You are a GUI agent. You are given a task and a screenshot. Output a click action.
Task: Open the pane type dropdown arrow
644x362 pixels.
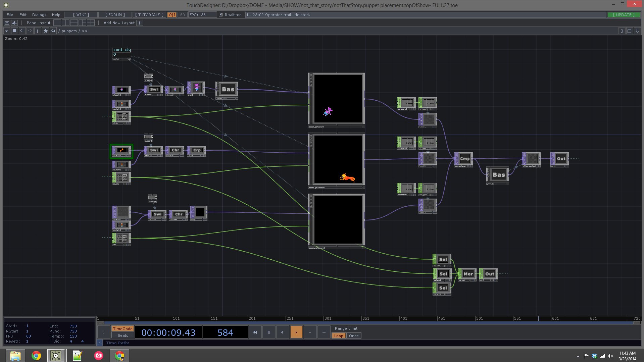click(x=6, y=31)
